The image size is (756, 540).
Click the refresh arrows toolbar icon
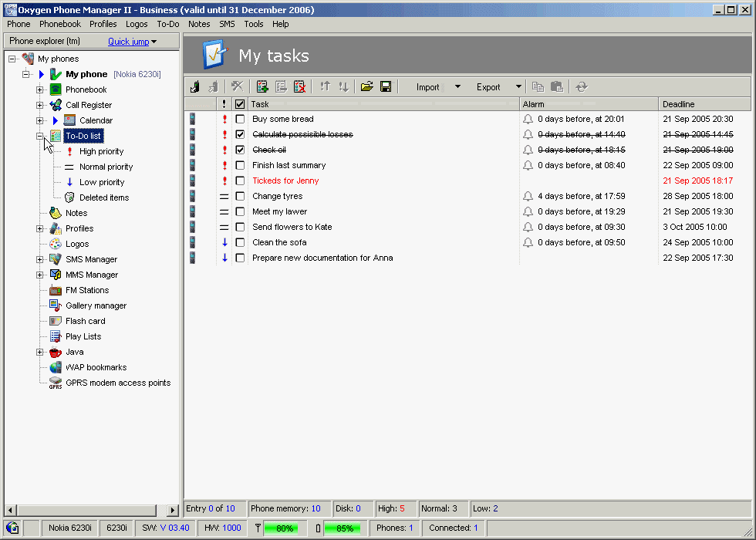coord(582,86)
